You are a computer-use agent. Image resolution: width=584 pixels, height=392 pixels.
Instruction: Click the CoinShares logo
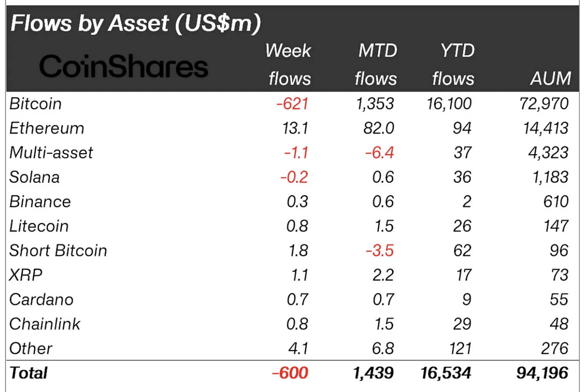tap(123, 66)
